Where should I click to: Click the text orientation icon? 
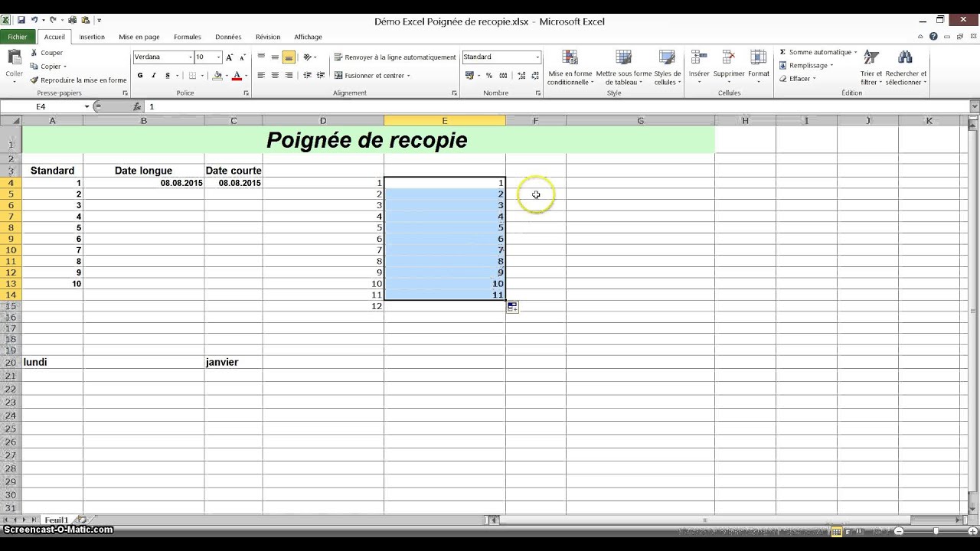point(308,57)
